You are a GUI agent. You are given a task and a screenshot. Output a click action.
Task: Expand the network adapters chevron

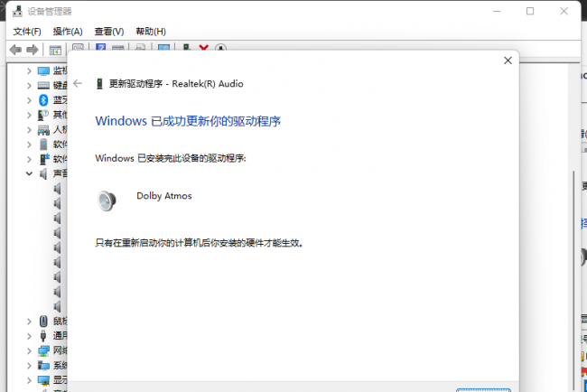(29, 350)
